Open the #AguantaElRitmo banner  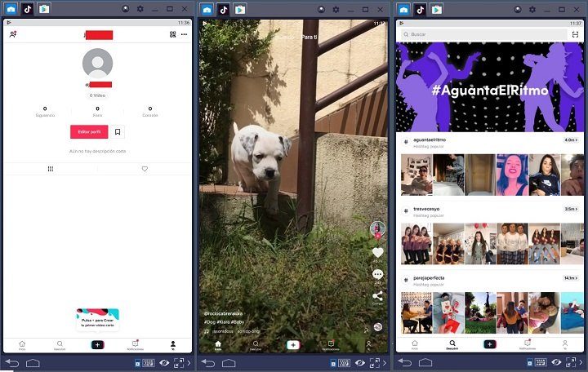[490, 87]
